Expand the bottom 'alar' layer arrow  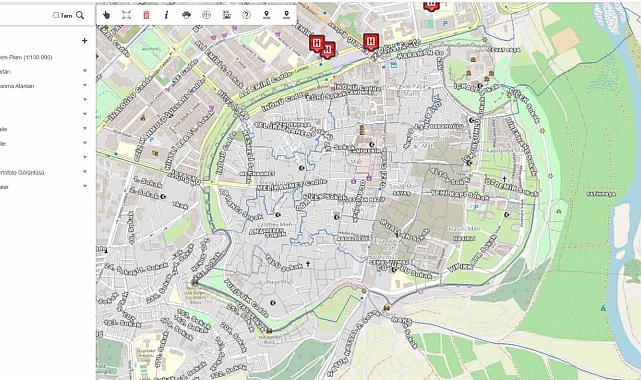pyautogui.click(x=85, y=186)
